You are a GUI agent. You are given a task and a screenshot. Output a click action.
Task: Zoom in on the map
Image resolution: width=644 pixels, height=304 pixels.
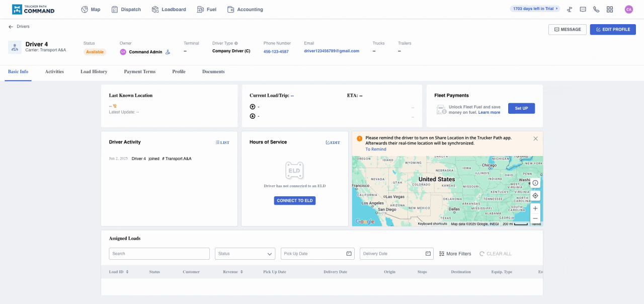[x=535, y=208]
